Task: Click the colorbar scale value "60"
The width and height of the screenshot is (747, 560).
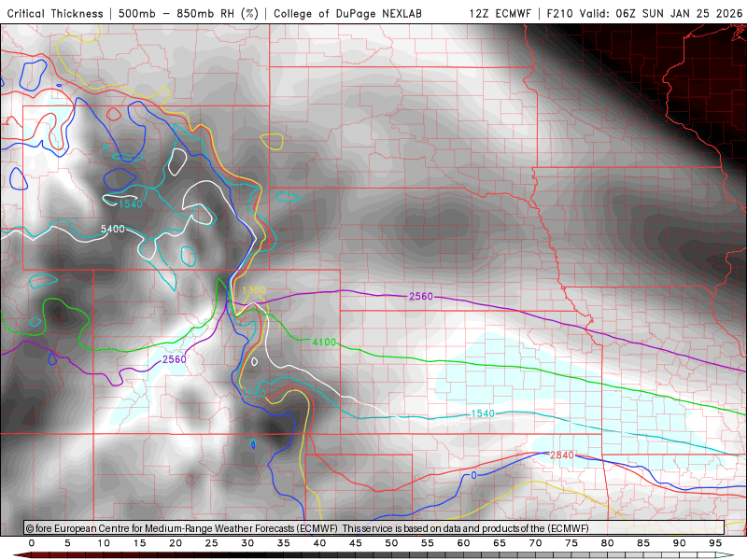Action: 463,543
